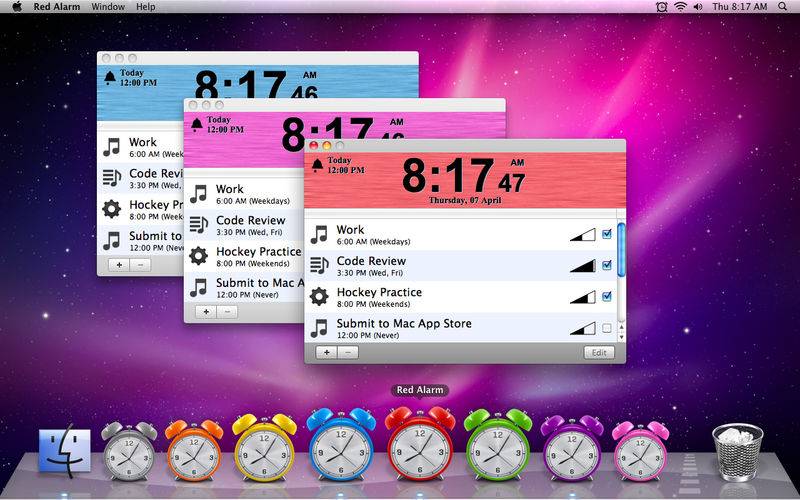
Task: Click the Thu 8:17 AM menu bar clock
Action: point(740,7)
